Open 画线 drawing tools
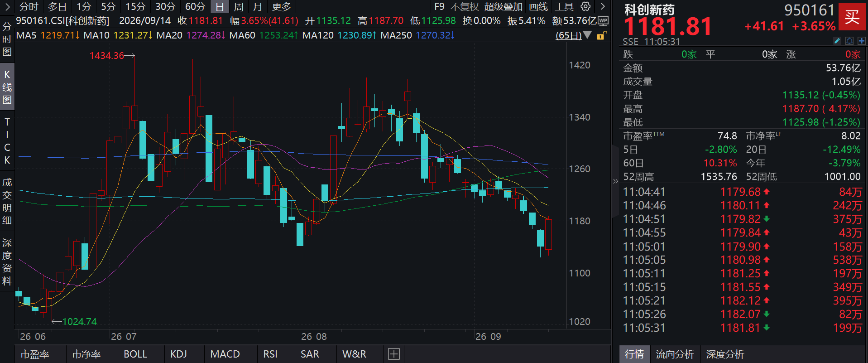The height and width of the screenshot is (363, 868). click(x=538, y=6)
